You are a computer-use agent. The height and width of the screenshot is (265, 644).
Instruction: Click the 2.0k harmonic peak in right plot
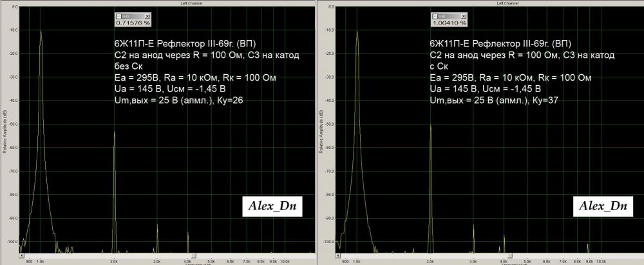430,126
